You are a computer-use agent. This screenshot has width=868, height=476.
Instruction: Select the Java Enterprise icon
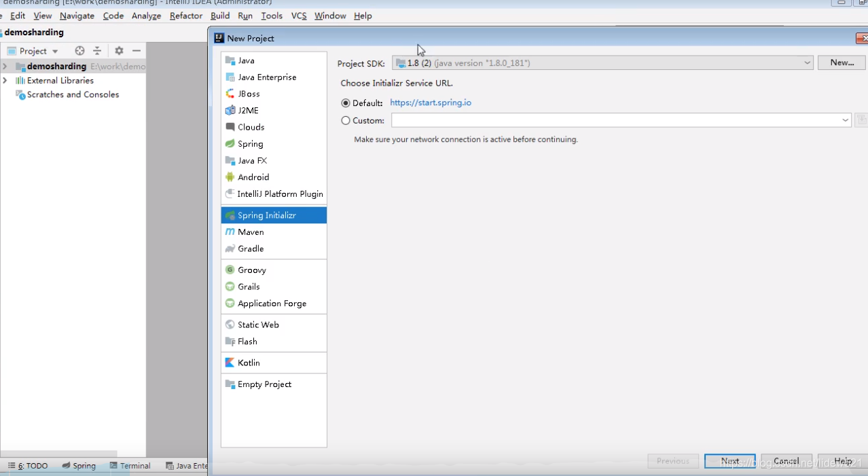click(230, 77)
